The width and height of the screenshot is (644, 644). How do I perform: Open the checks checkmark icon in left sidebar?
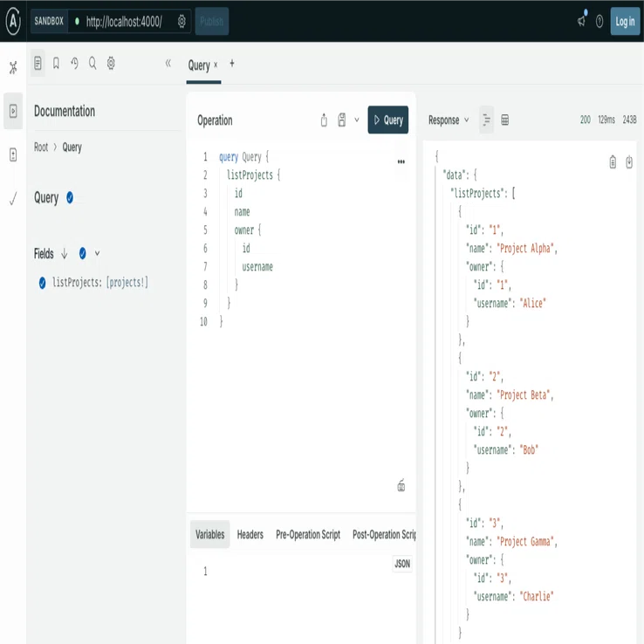click(13, 199)
